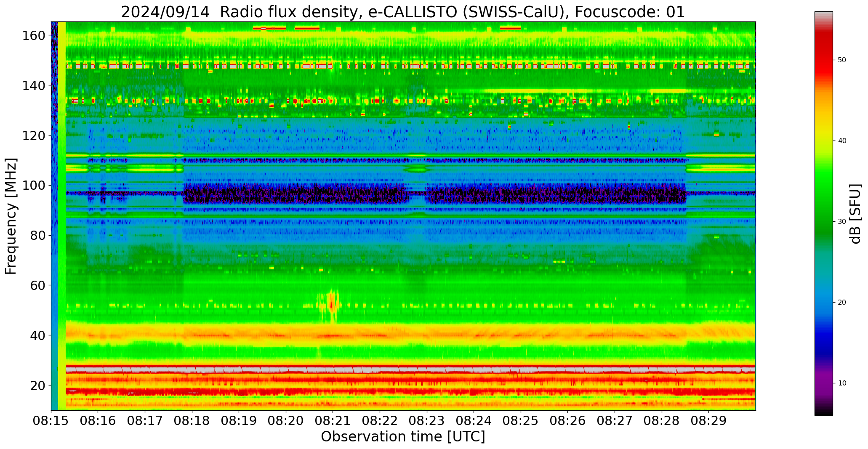Viewport: 868px width, 449px height.
Task: Click the 08:26 time tick label
Action: (567, 420)
